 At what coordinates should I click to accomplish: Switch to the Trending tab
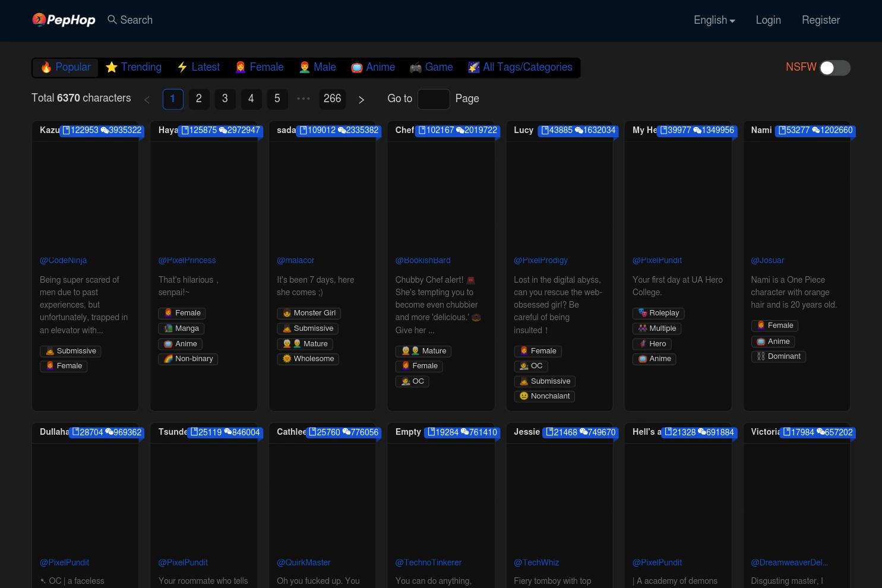pos(134,67)
